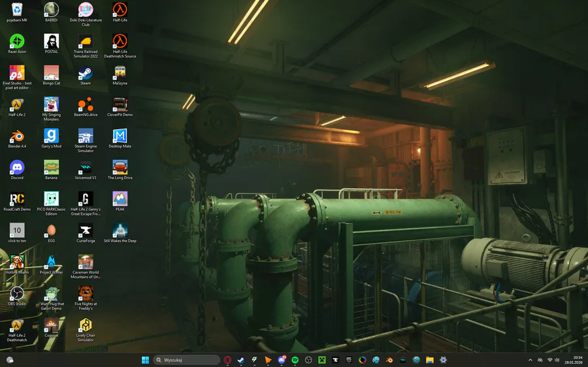Open BeamNG.drive desktop shortcut
The height and width of the screenshot is (367, 588).
click(86, 107)
